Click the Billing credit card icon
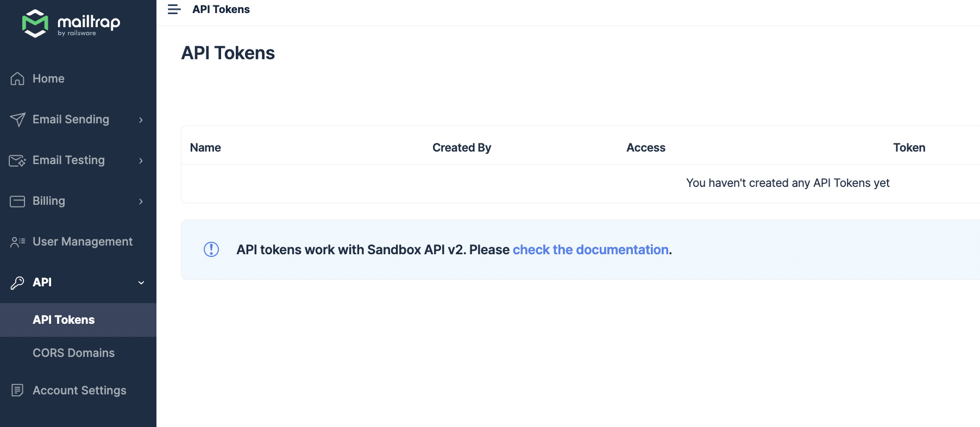Screen dimensions: 980x427 point(17,201)
